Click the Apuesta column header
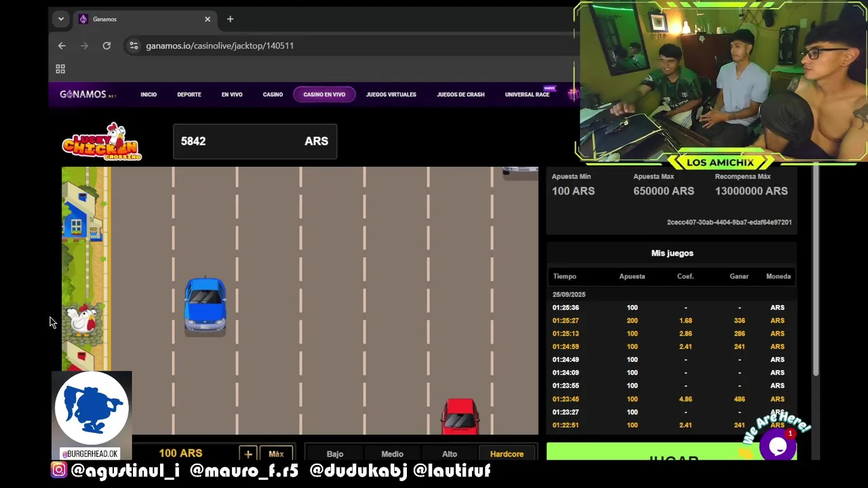 [632, 276]
